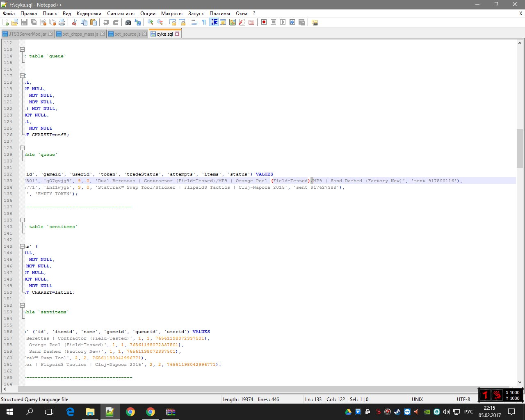The image size is (525, 420).
Task: Toggle show all characters (pilcrow icon)
Action: (x=204, y=22)
